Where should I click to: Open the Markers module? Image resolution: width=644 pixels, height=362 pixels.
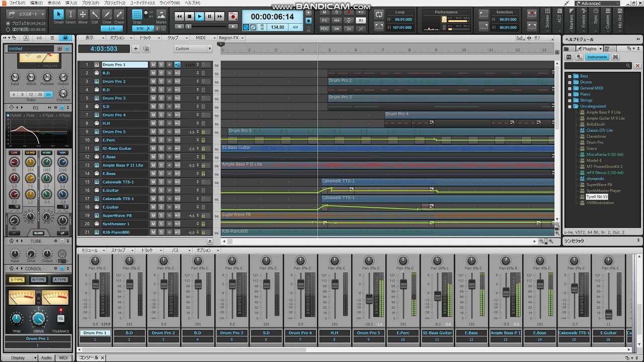click(x=572, y=19)
